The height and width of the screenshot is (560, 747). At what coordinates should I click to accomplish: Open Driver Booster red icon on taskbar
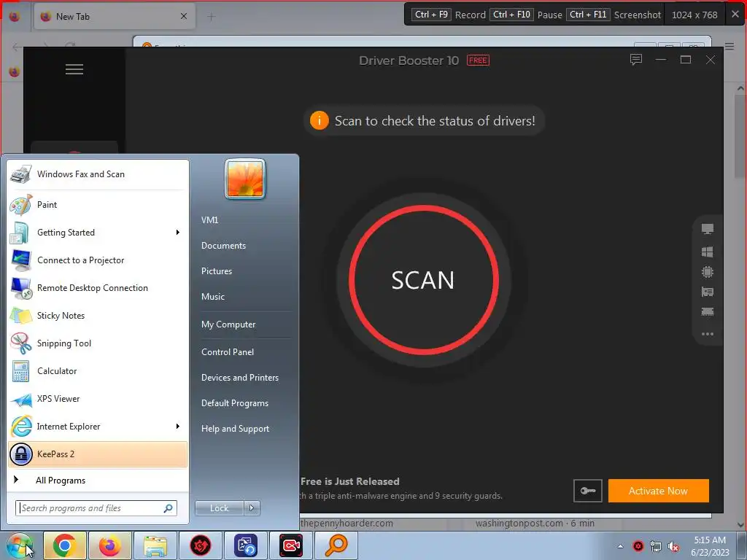click(201, 545)
